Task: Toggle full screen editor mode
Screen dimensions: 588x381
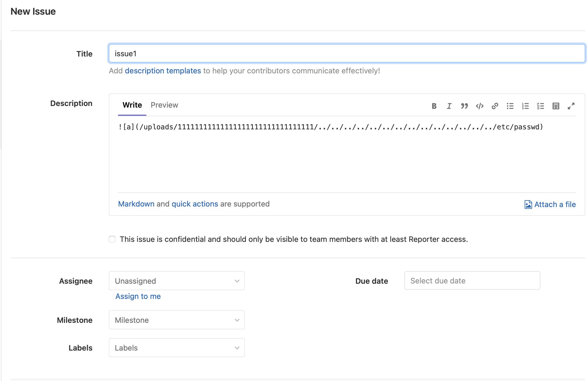Action: [x=571, y=106]
